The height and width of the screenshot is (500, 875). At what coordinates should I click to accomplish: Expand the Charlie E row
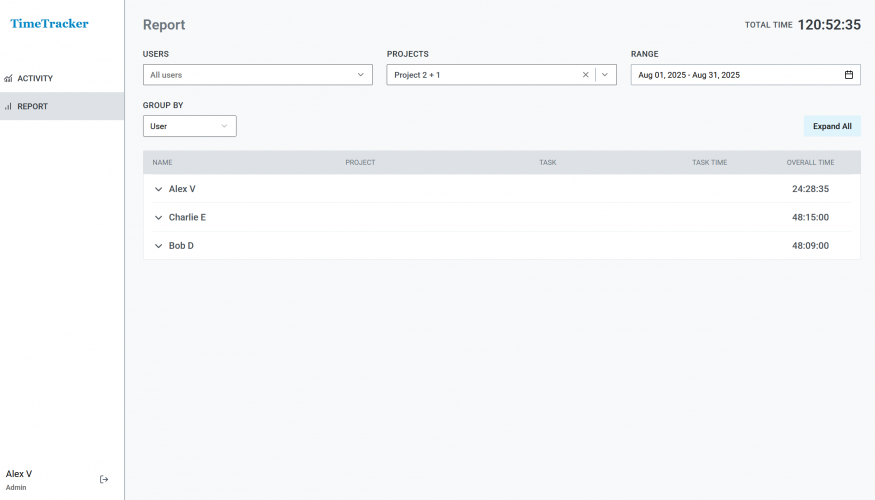pos(158,218)
